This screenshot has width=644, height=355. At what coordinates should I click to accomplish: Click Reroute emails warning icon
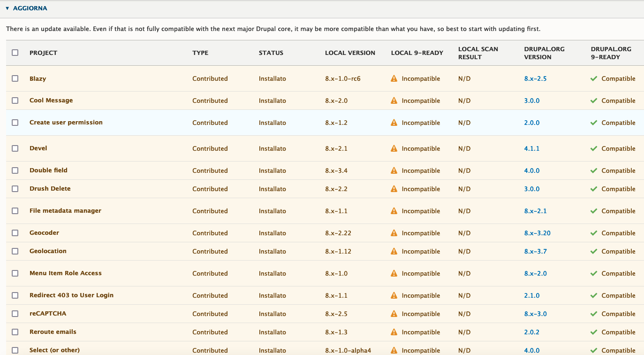click(x=394, y=332)
